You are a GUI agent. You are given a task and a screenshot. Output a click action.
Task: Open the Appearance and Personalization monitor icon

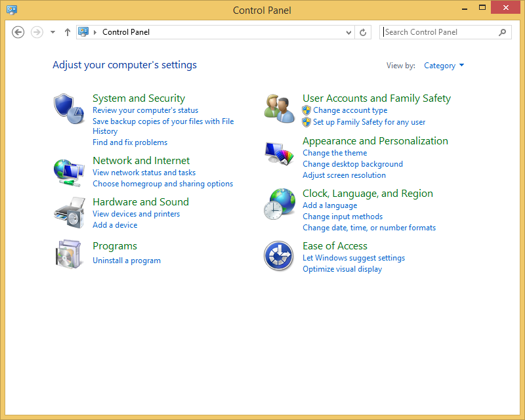280,154
